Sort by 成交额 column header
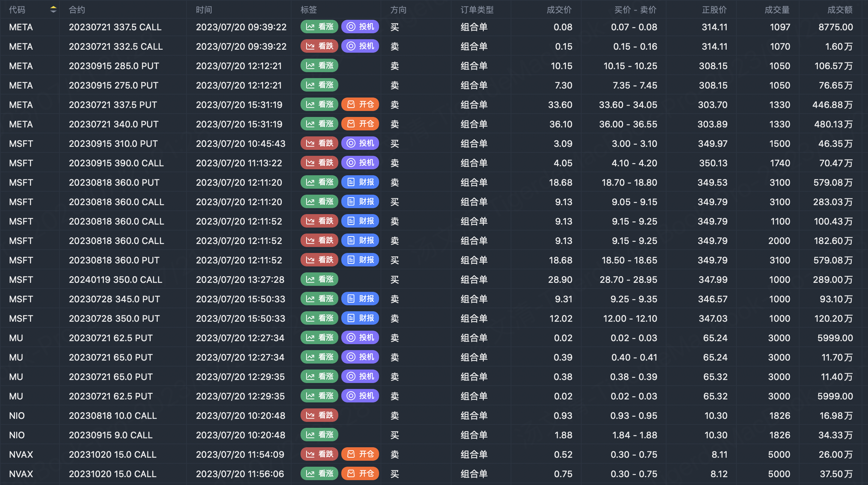The height and width of the screenshot is (485, 868). pyautogui.click(x=840, y=10)
